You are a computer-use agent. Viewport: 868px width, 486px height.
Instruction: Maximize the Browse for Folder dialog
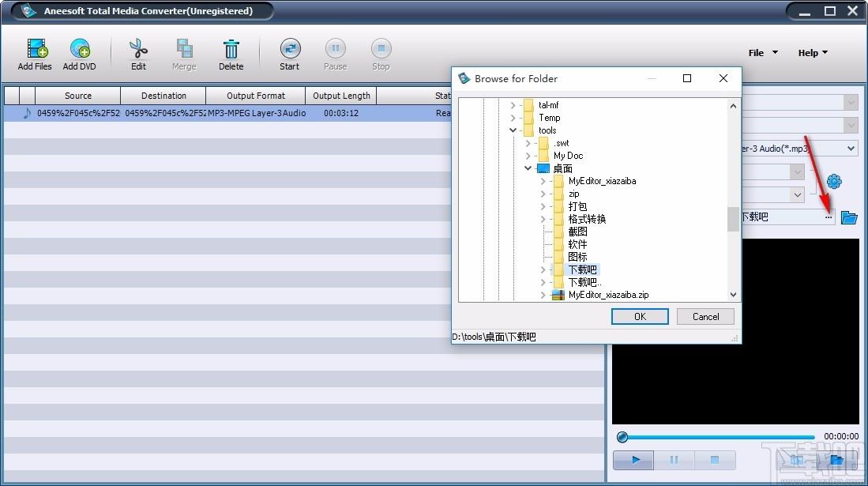tap(687, 79)
